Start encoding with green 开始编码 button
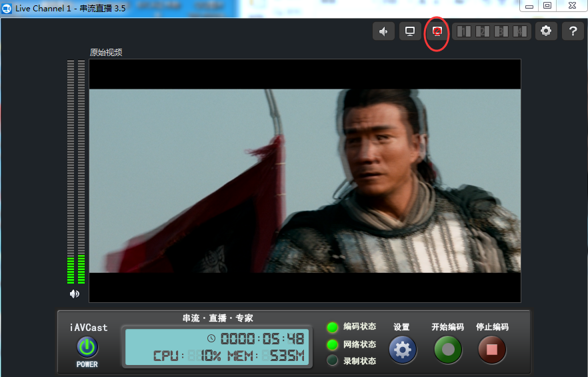 (448, 350)
